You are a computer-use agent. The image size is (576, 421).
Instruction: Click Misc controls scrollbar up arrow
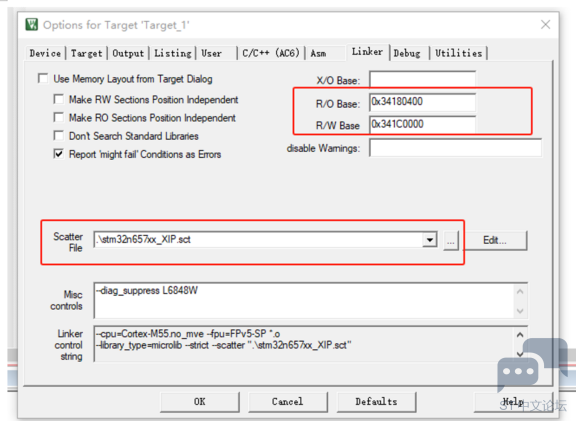click(520, 292)
